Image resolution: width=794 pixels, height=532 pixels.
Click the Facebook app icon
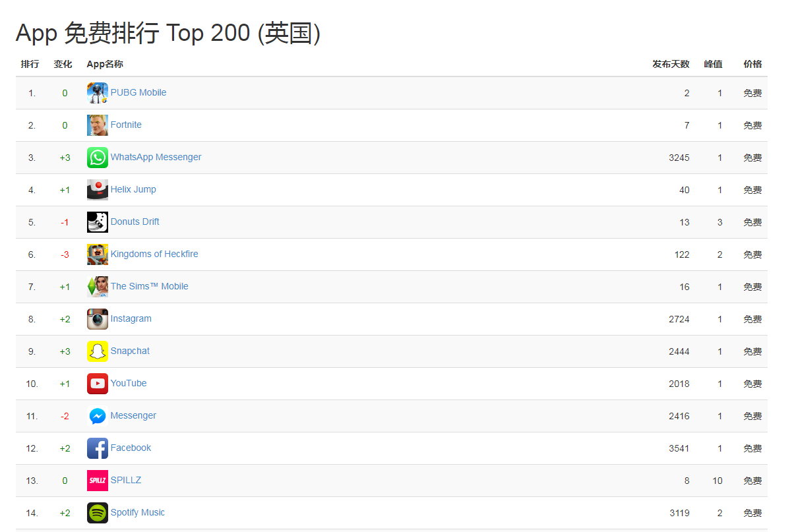coord(98,448)
